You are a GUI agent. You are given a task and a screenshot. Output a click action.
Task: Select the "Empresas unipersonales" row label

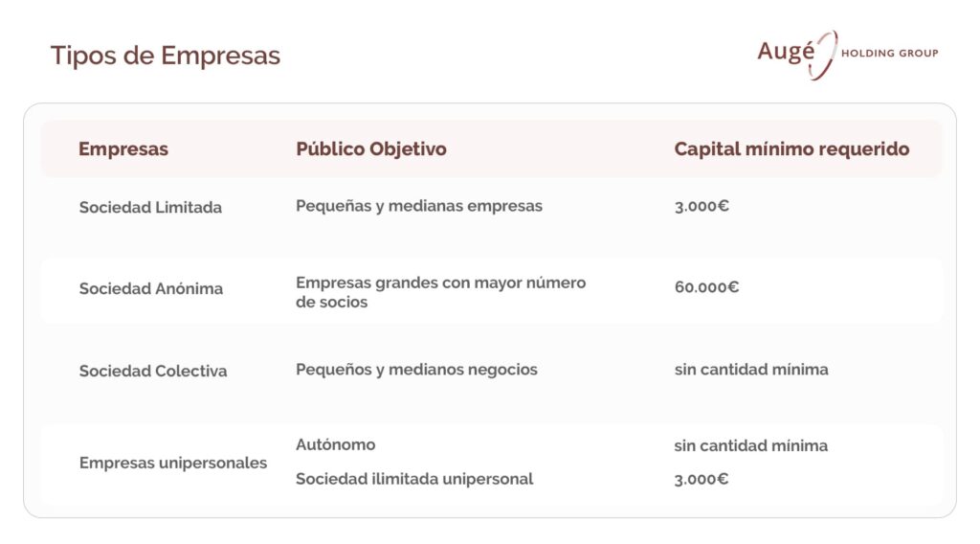click(173, 463)
